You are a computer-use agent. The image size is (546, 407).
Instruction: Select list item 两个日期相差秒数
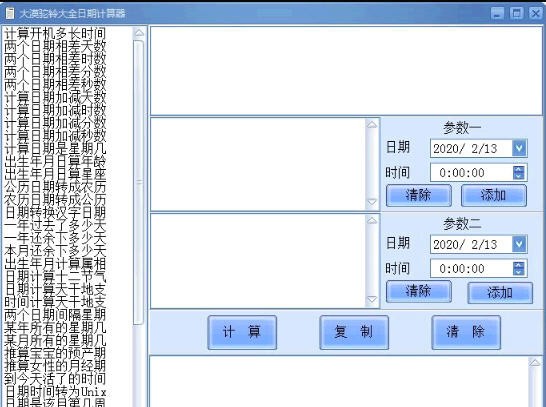(x=55, y=85)
